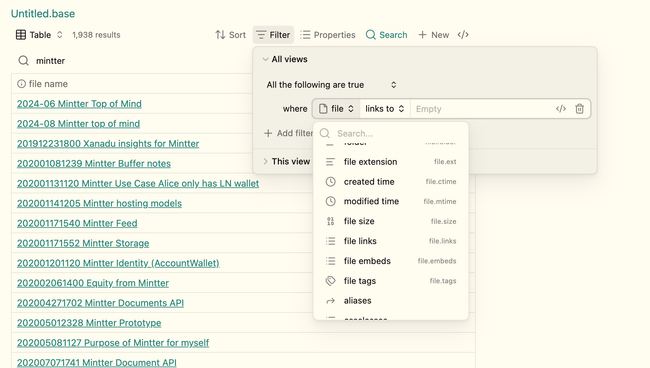Viewport: 650px width, 368px height.
Task: Click the Sort button
Action: point(230,35)
